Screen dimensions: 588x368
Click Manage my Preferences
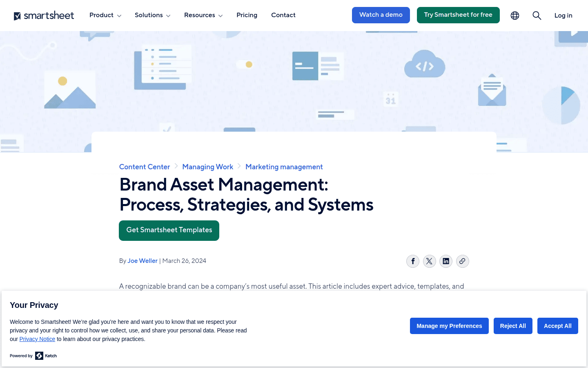449,326
